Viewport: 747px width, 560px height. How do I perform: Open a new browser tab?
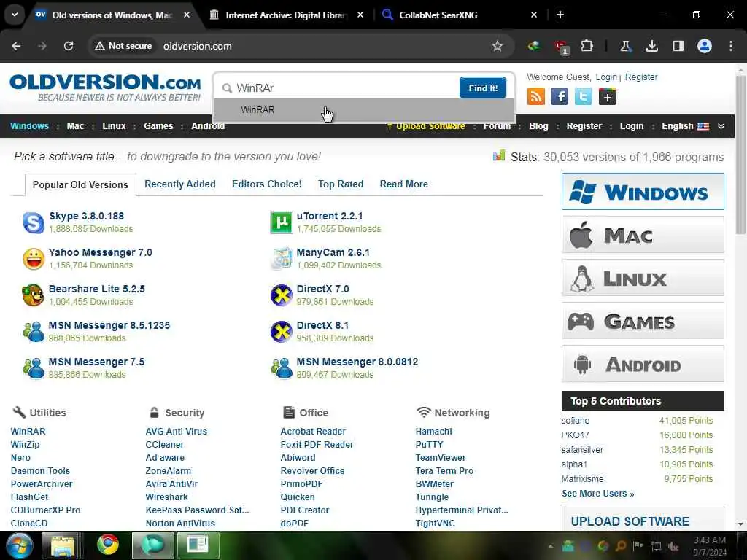[560, 15]
